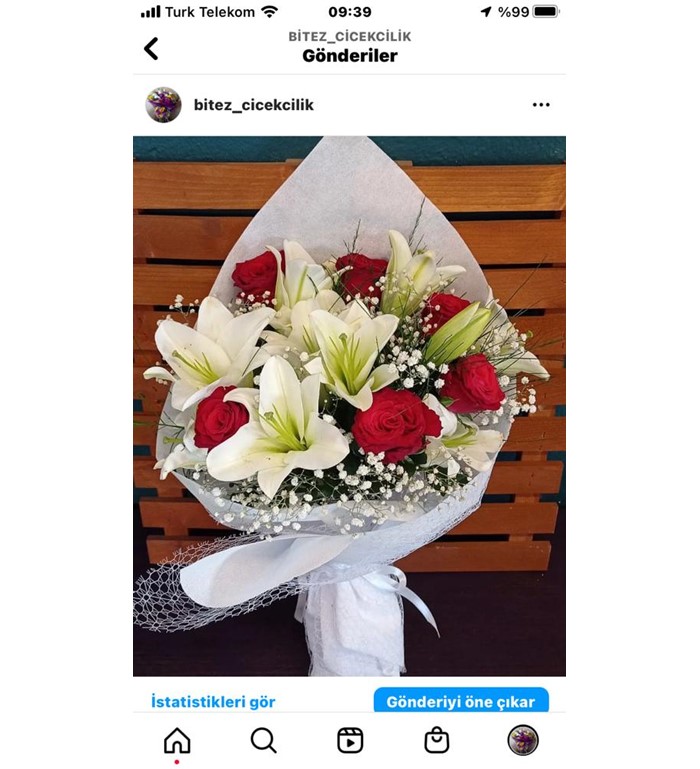
Task: Open the Shop bag tab
Action: [x=437, y=740]
